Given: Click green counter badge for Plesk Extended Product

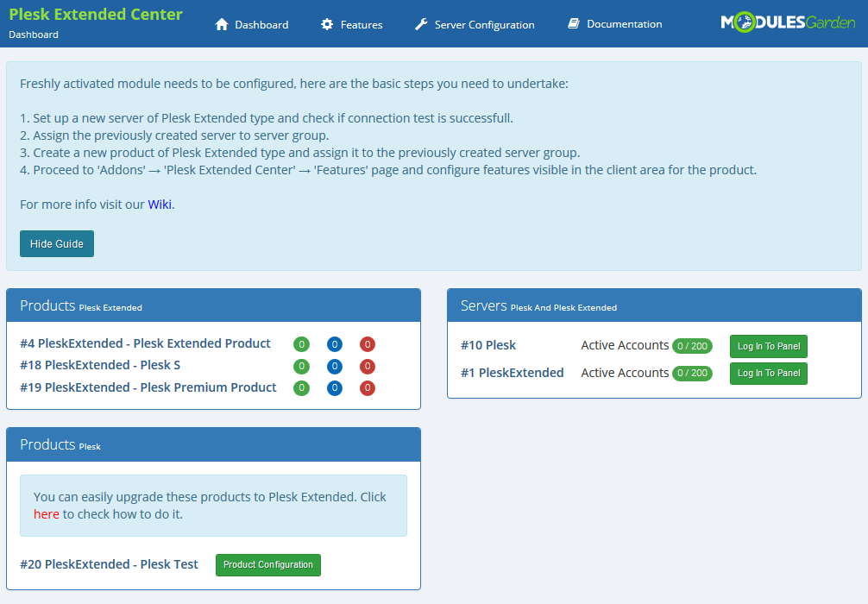Looking at the screenshot, I should click(x=301, y=344).
